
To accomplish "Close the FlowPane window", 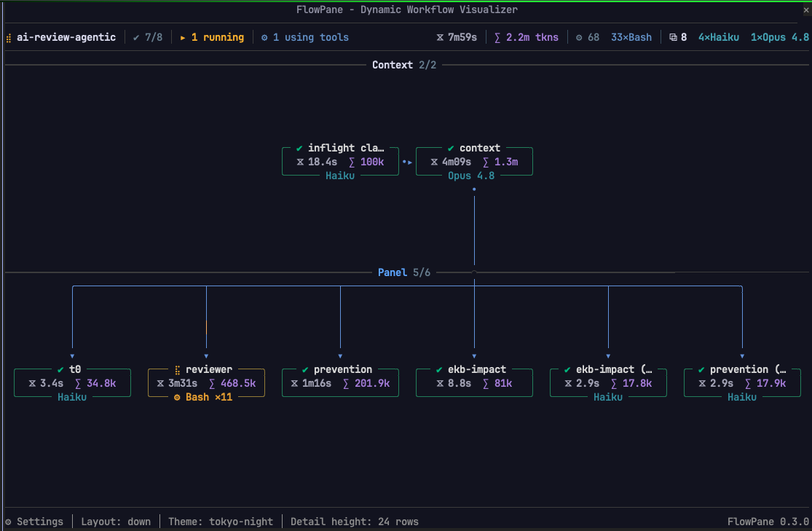I will pyautogui.click(x=805, y=10).
